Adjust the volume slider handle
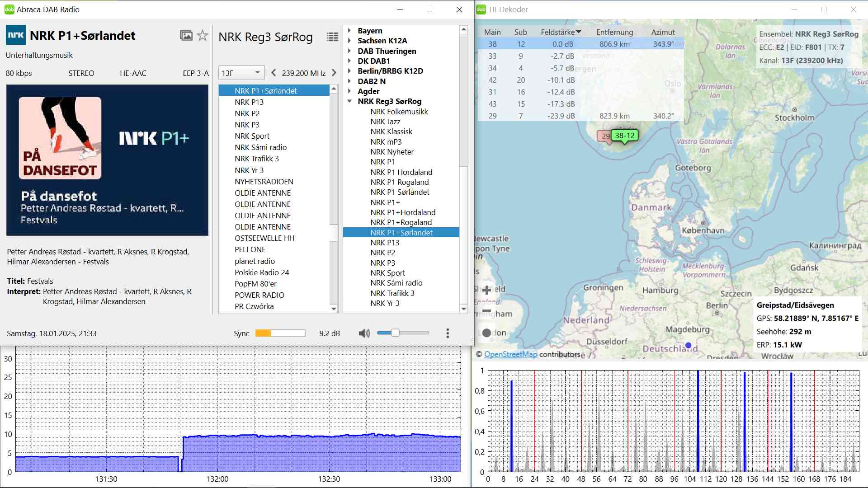The image size is (868, 488). tap(395, 333)
